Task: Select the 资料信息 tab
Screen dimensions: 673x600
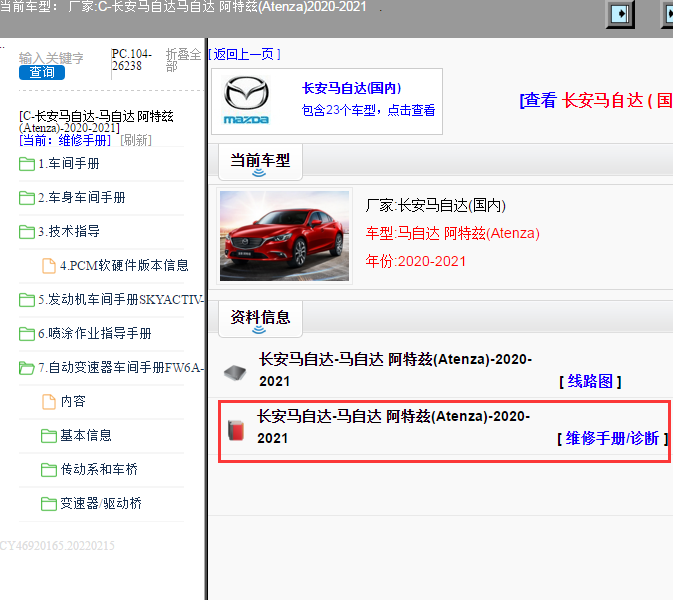Action: 260,318
